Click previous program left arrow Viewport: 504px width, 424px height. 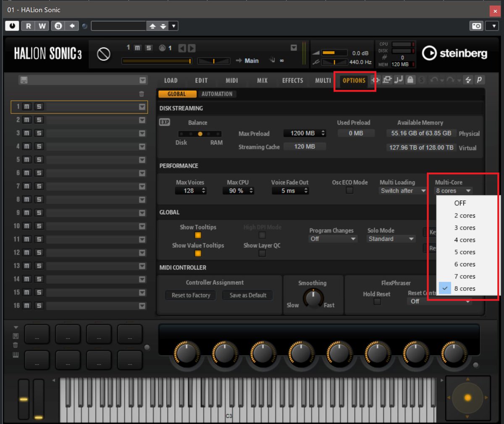182,48
